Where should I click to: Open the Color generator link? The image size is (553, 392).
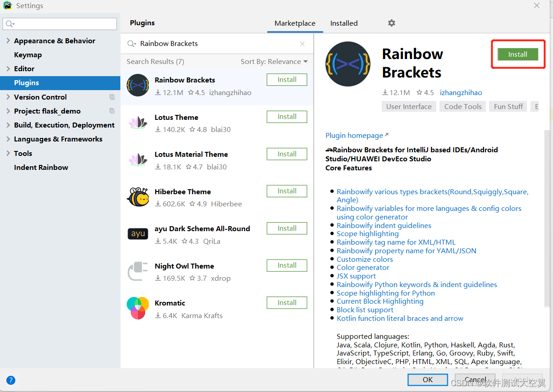363,267
